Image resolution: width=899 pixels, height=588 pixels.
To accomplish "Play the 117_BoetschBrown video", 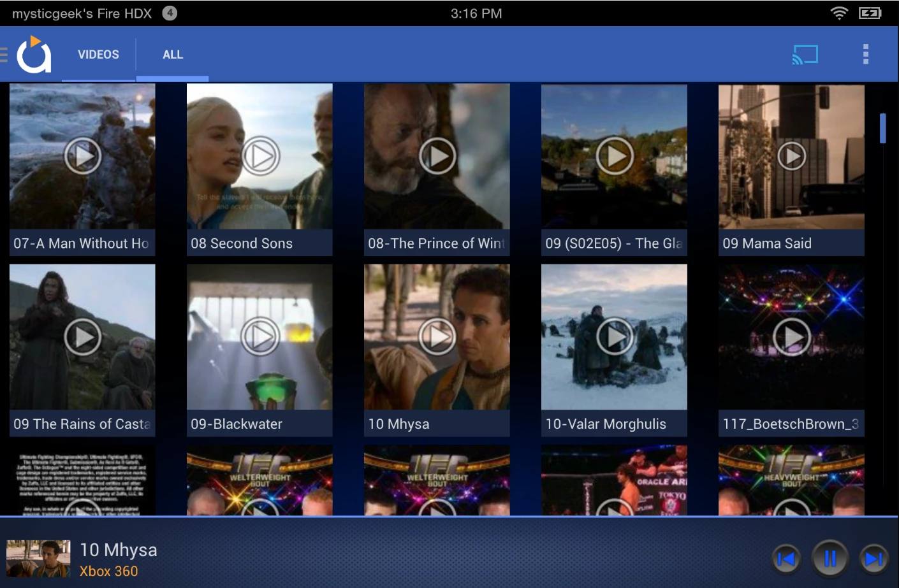I will point(792,337).
